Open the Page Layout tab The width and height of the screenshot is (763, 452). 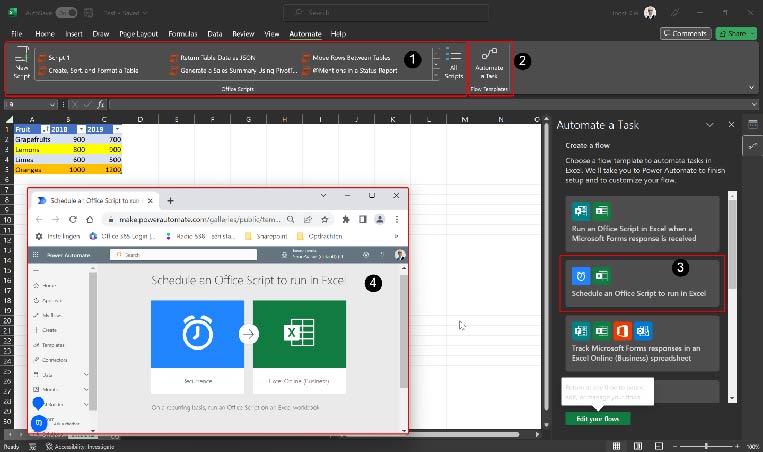pos(139,34)
